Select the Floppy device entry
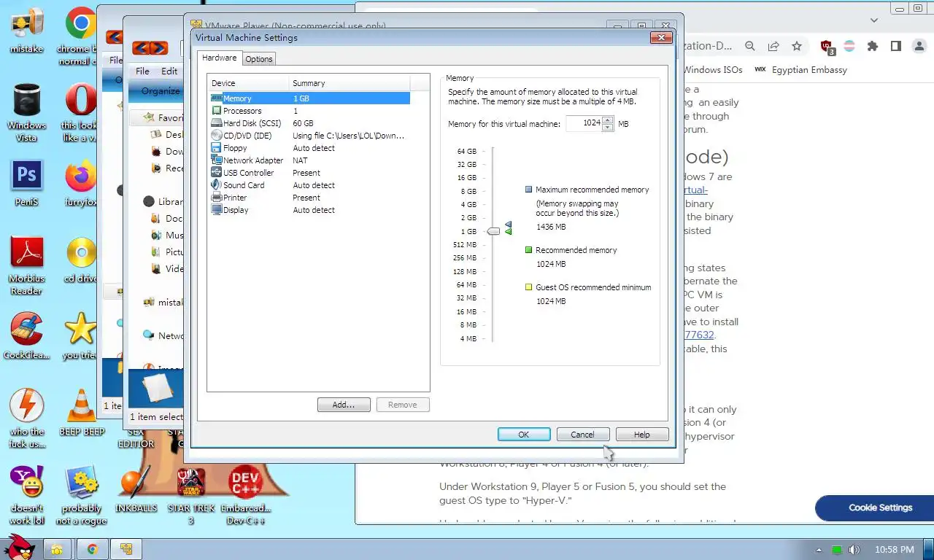934x560 pixels. pos(309,148)
